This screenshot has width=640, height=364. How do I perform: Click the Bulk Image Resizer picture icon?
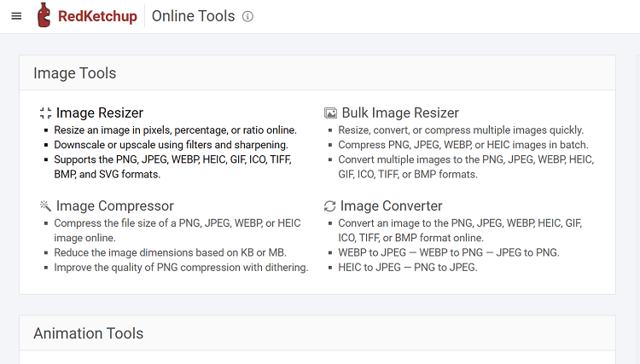click(x=330, y=113)
